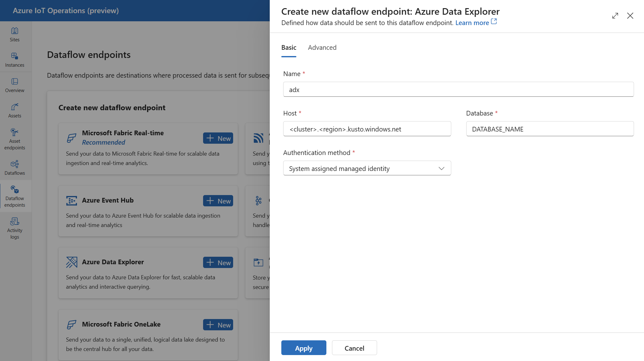Viewport: 644px width, 361px height.
Task: Click the Apply button
Action: [304, 348]
